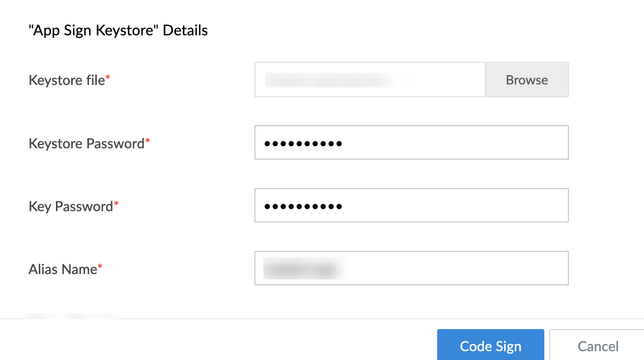Select the Key Password input box
The height and width of the screenshot is (360, 644).
pos(411,205)
